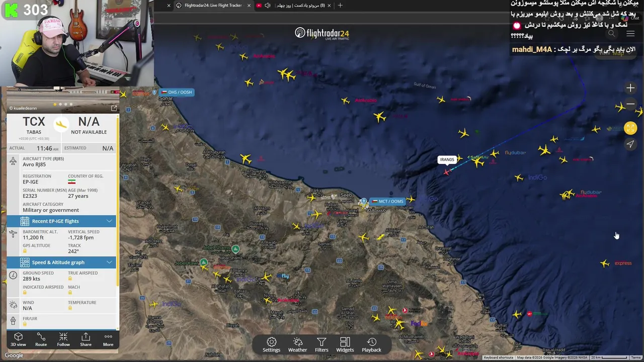This screenshot has width=644, height=362.
Task: Expand the Recent EP-IGE flights section
Action: coord(61,221)
